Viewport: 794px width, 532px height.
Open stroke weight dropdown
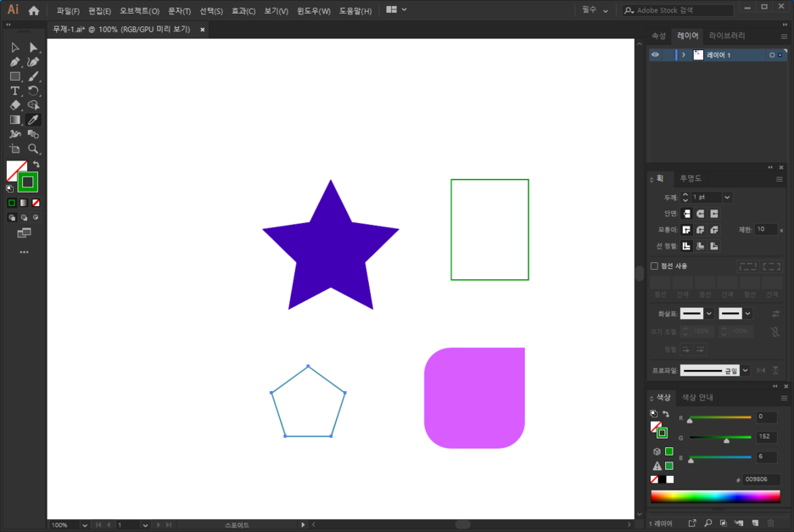(727, 197)
